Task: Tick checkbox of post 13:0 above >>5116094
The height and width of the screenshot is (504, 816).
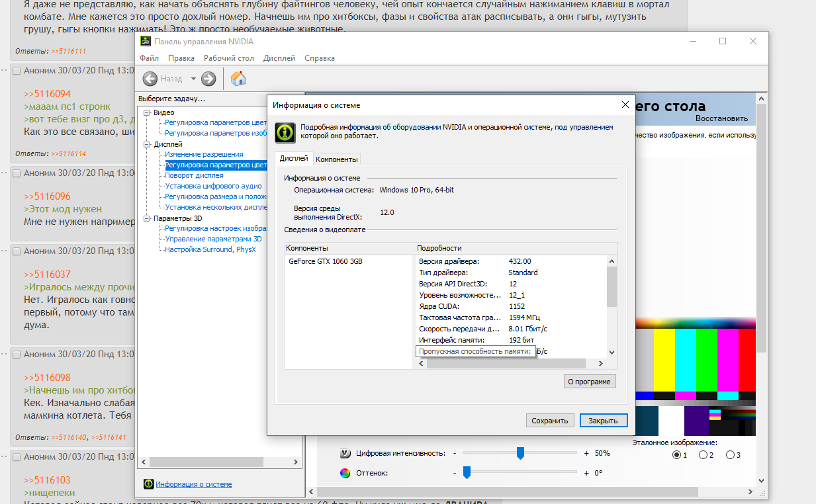Action: (x=17, y=71)
